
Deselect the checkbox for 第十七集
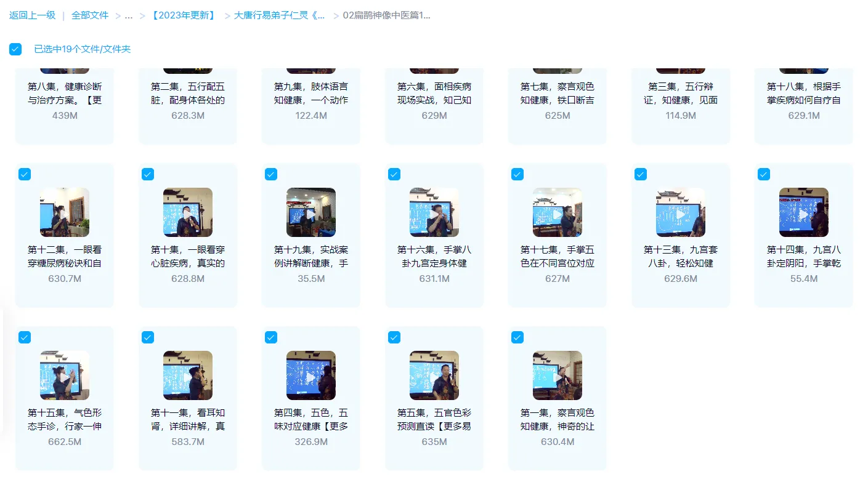[x=517, y=174]
